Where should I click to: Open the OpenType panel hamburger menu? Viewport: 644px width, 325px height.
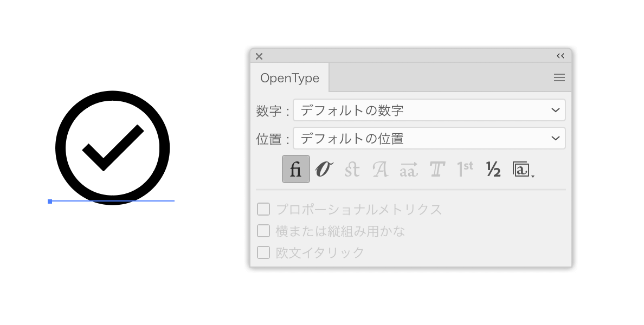click(559, 77)
